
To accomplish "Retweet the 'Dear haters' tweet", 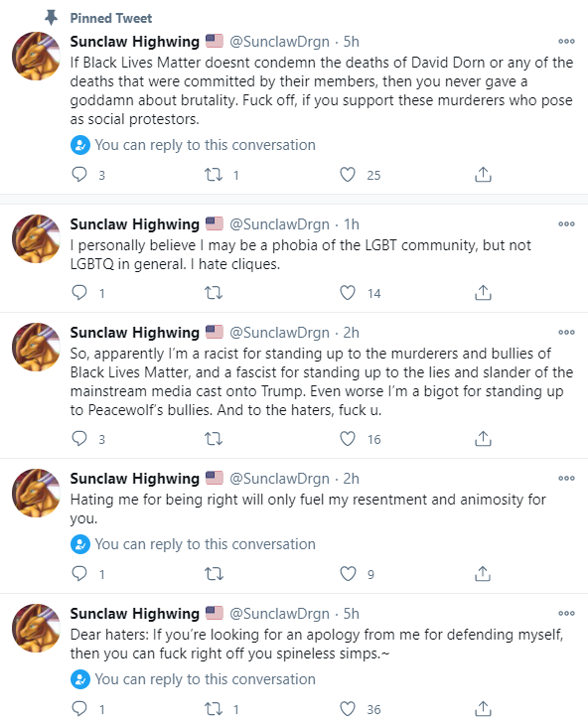I will click(214, 709).
